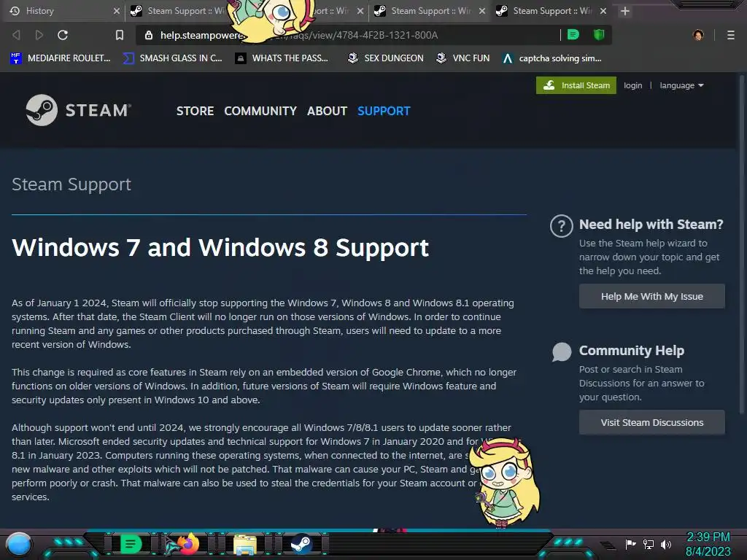This screenshot has width=747, height=560.
Task: Open the COMMUNITY menu item
Action: (x=260, y=111)
